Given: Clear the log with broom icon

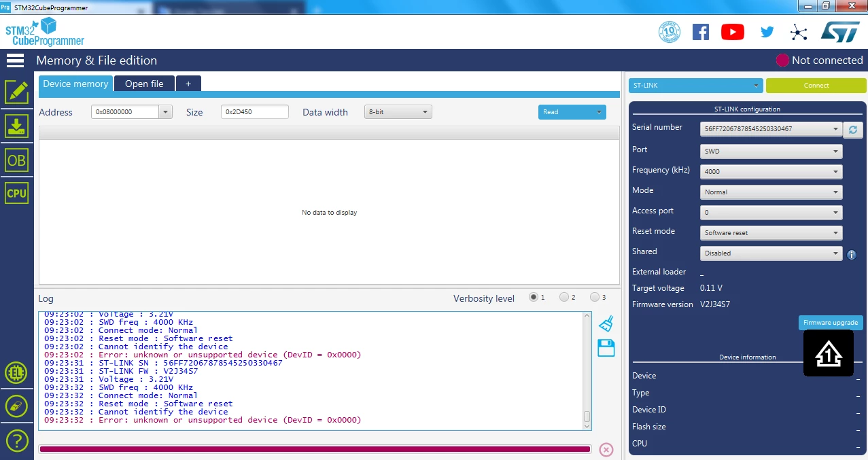Looking at the screenshot, I should pyautogui.click(x=606, y=323).
